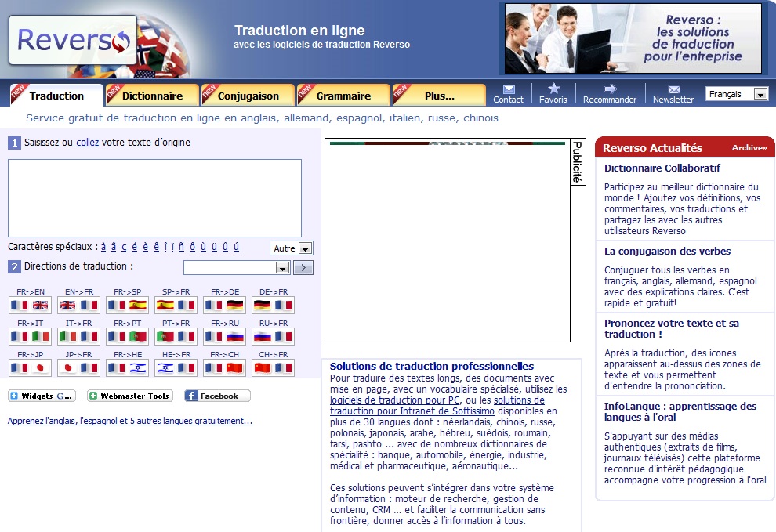Viewport: 776px width, 532px height.
Task: Click the Favoris star icon
Action: (553, 89)
